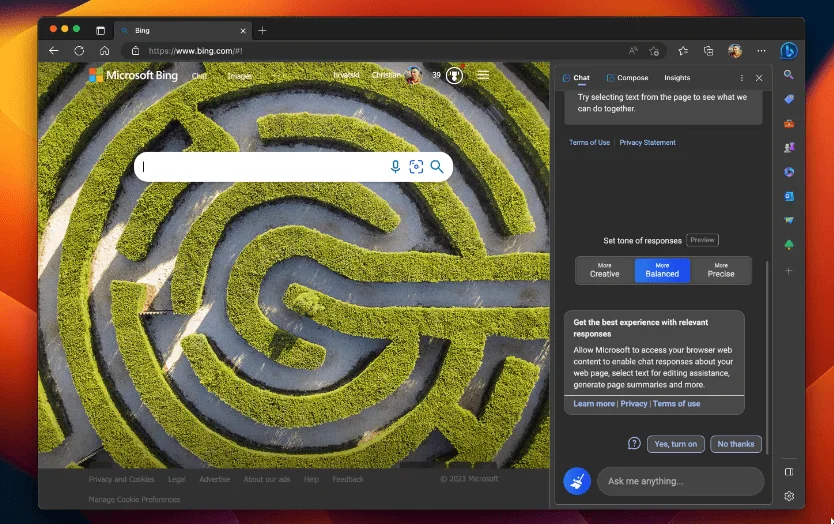834x524 pixels.
Task: Open the green tree sidebar app
Action: (789, 245)
